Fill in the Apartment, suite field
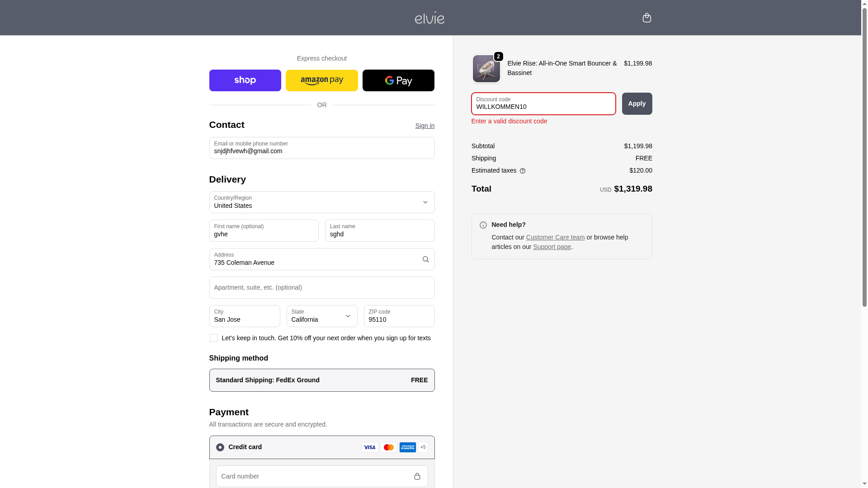Screen dimensions: 868x488 click(x=322, y=288)
